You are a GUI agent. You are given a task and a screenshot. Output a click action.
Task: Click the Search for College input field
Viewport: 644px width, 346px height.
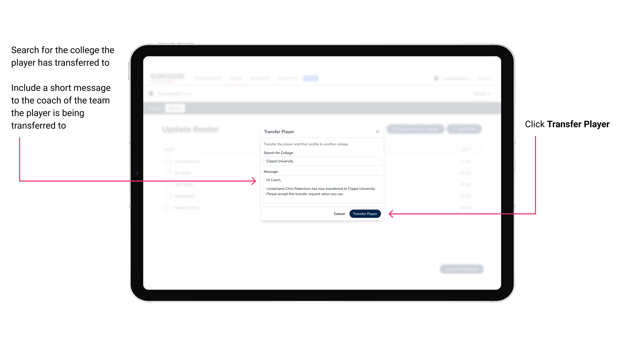321,161
